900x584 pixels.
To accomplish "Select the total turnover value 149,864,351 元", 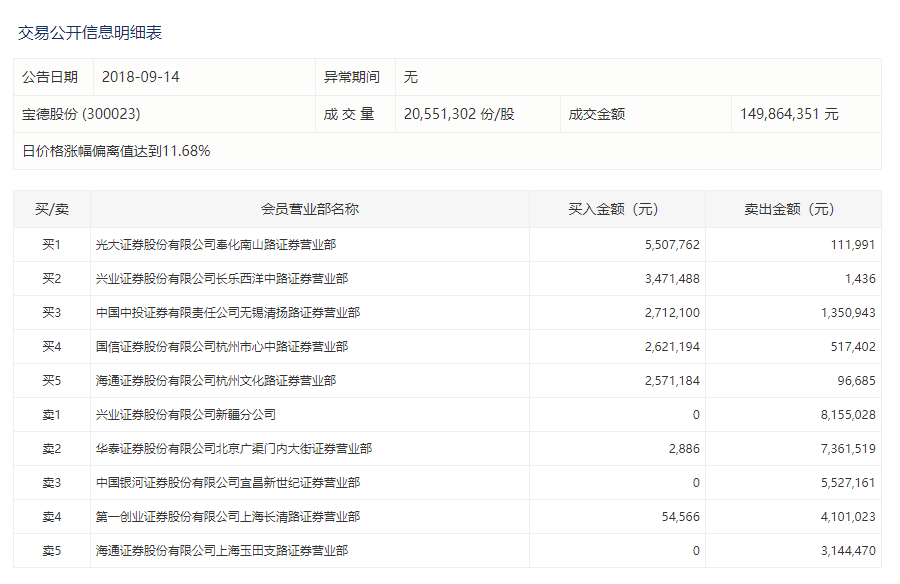I will pos(789,115).
